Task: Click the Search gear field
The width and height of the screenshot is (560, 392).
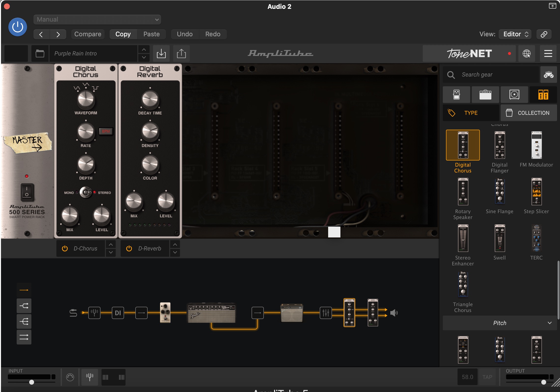Action: click(491, 75)
